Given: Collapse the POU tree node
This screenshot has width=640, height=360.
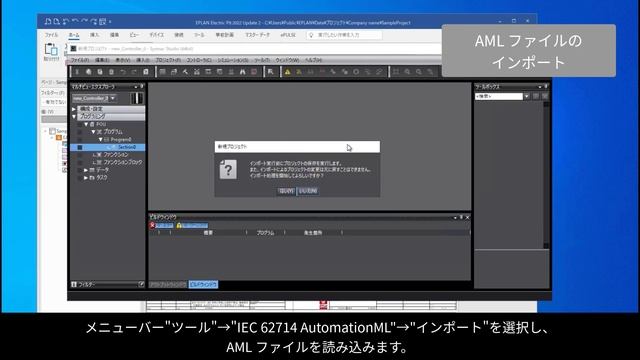Looking at the screenshot, I should [x=86, y=124].
